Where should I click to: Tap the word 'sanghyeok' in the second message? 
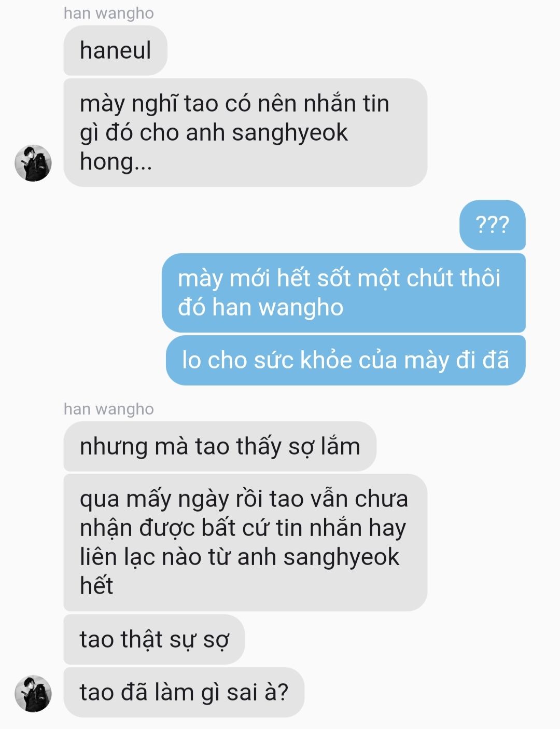pyautogui.click(x=290, y=133)
